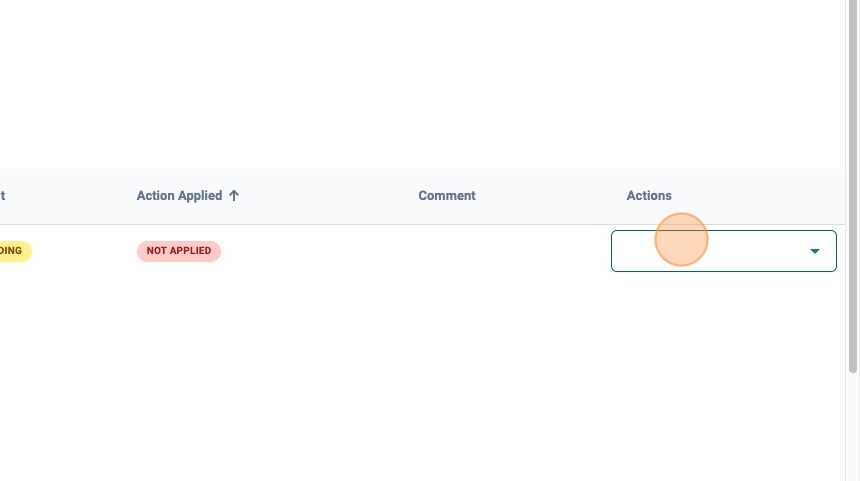860x481 pixels.
Task: Click the Actions column header
Action: click(649, 196)
